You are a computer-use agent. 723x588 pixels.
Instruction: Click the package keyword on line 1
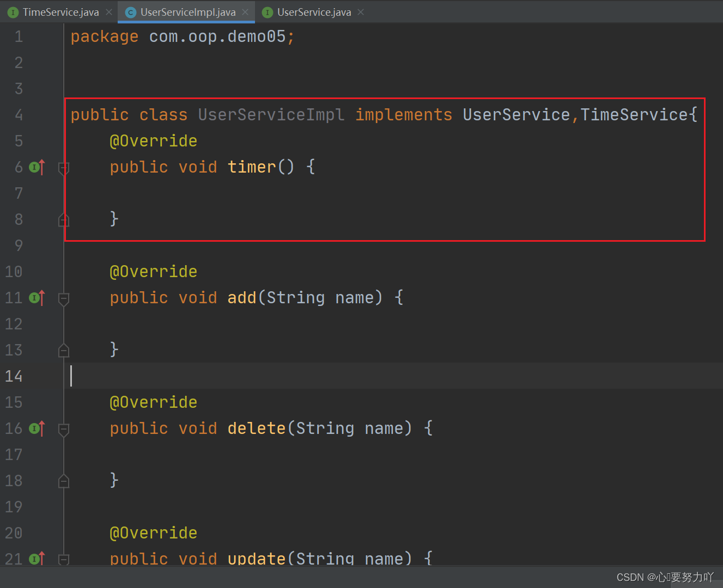pyautogui.click(x=105, y=36)
